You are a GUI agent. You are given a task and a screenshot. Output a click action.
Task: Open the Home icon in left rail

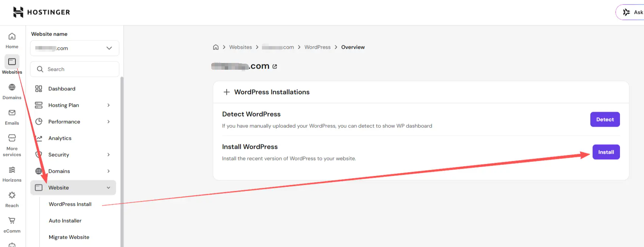coord(12,36)
